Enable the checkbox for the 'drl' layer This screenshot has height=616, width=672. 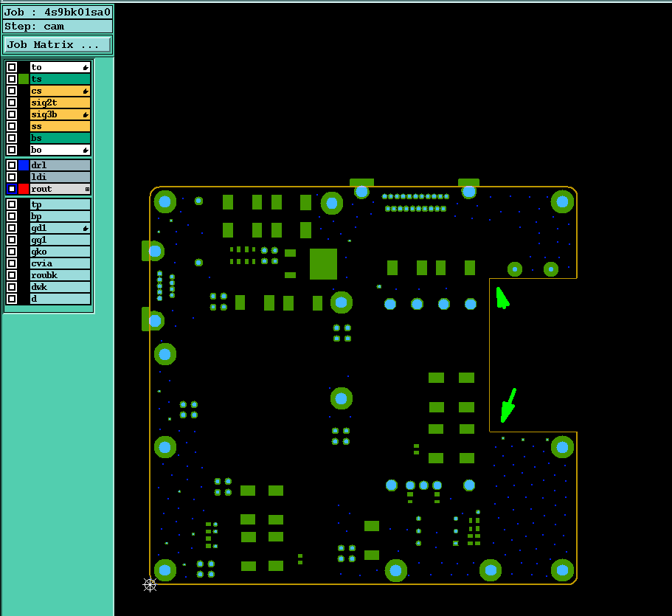[x=12, y=165]
